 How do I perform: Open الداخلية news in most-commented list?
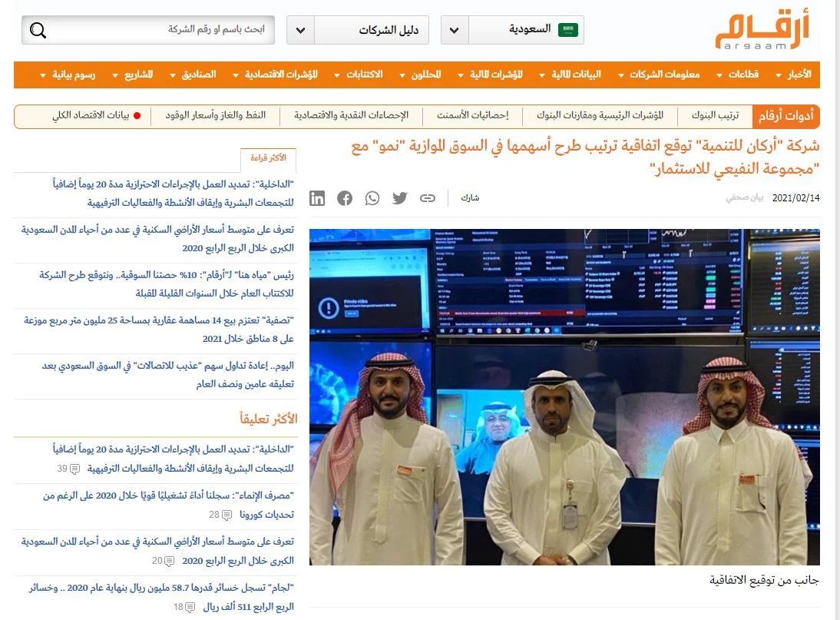[x=173, y=459]
